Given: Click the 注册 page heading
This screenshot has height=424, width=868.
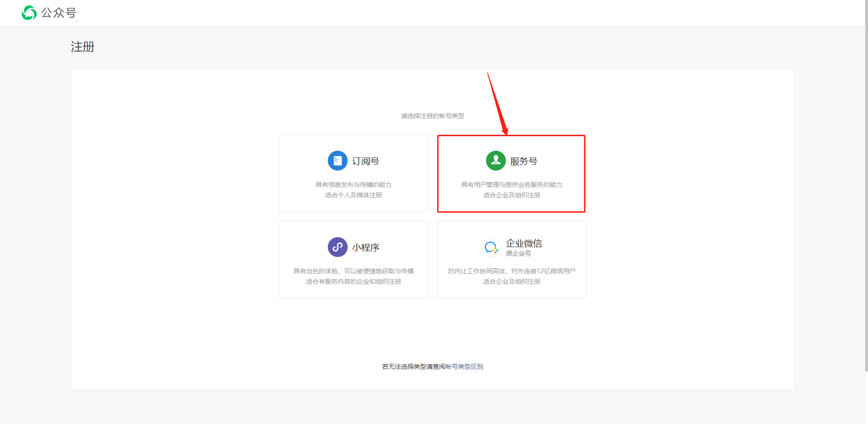Looking at the screenshot, I should pos(83,47).
